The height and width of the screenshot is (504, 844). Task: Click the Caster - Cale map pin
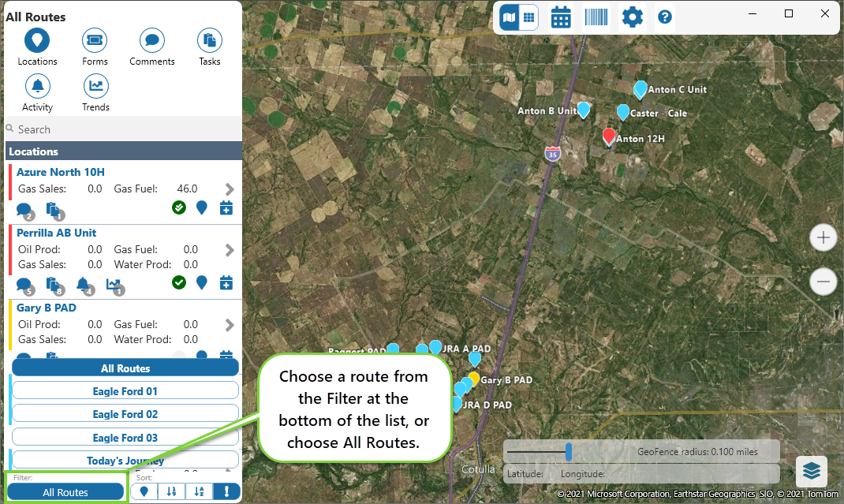623,112
